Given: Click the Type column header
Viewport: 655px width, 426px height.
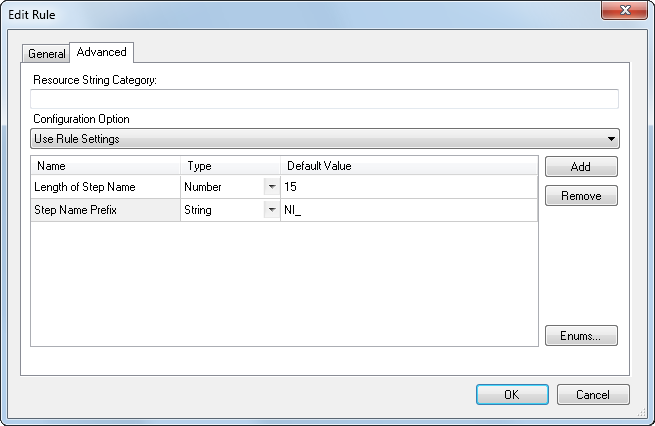Looking at the screenshot, I should 230,165.
